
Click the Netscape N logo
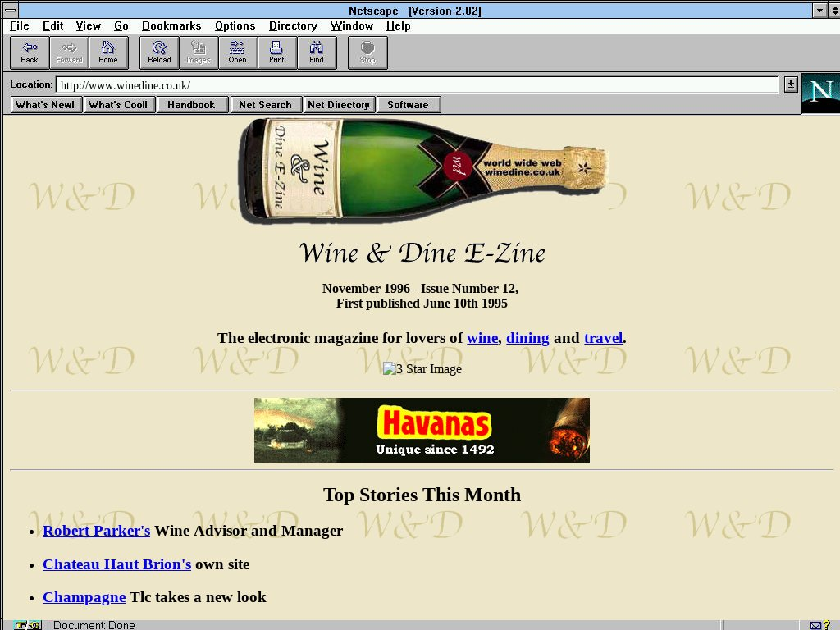[820, 93]
